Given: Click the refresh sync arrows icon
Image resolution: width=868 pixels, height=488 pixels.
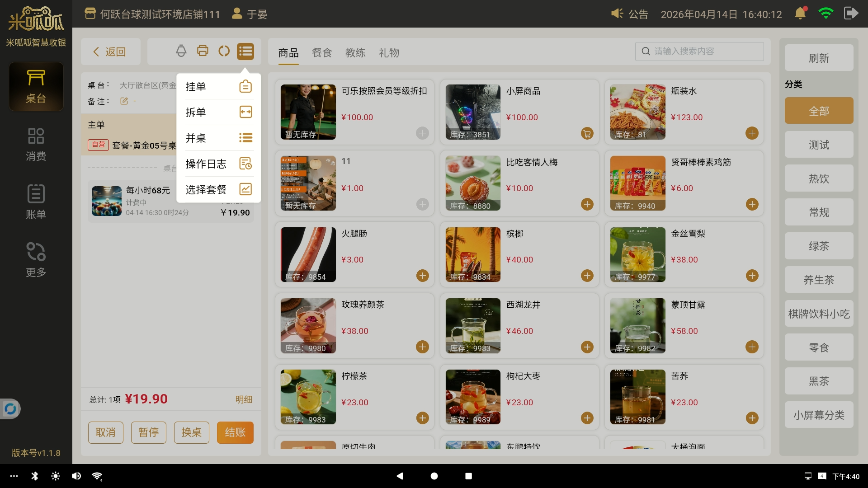Looking at the screenshot, I should pos(224,51).
